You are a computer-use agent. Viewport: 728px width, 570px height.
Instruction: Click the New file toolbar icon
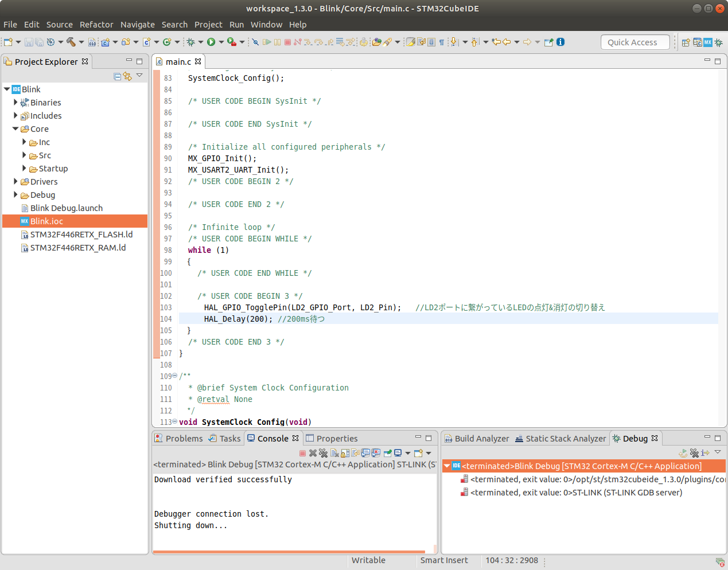[x=8, y=42]
